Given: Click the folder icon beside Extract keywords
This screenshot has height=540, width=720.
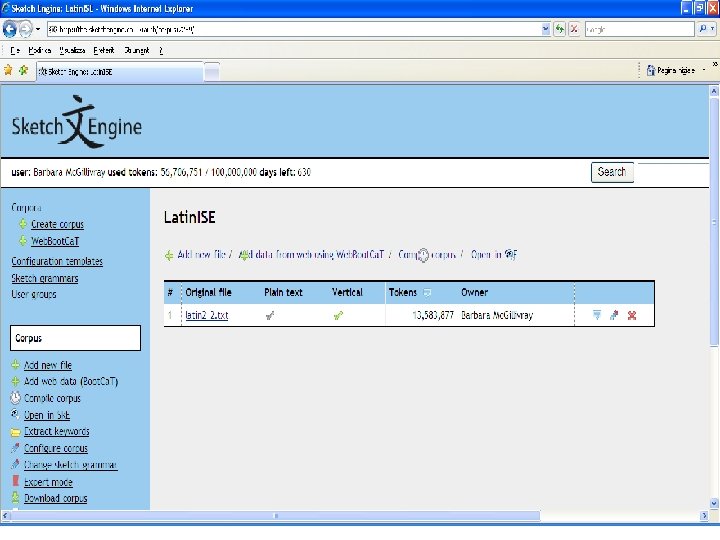Looking at the screenshot, I should click(x=16, y=432).
